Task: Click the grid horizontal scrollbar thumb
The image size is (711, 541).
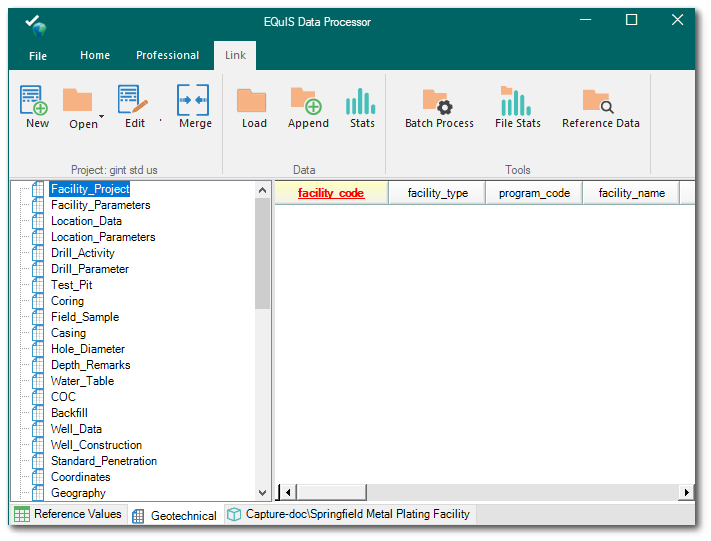Action: coord(331,492)
